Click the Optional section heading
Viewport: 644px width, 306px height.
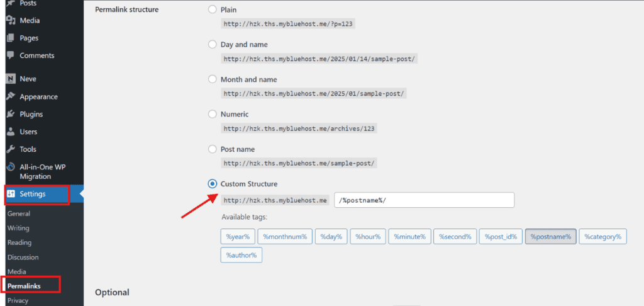[112, 292]
